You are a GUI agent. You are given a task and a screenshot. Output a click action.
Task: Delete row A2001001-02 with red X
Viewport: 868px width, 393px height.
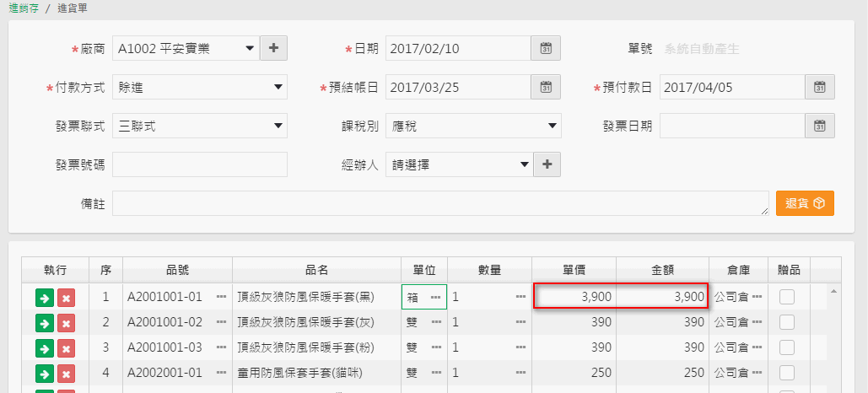(66, 323)
